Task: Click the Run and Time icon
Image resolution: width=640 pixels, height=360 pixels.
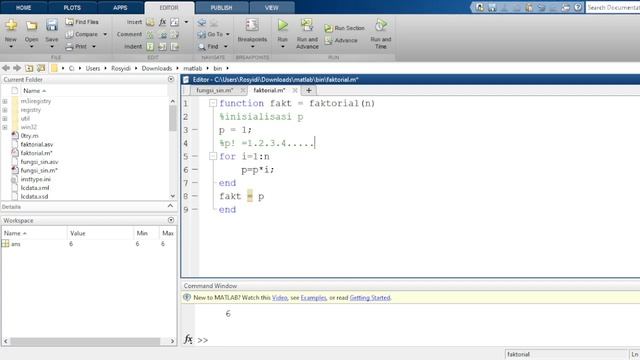Action: point(381,25)
